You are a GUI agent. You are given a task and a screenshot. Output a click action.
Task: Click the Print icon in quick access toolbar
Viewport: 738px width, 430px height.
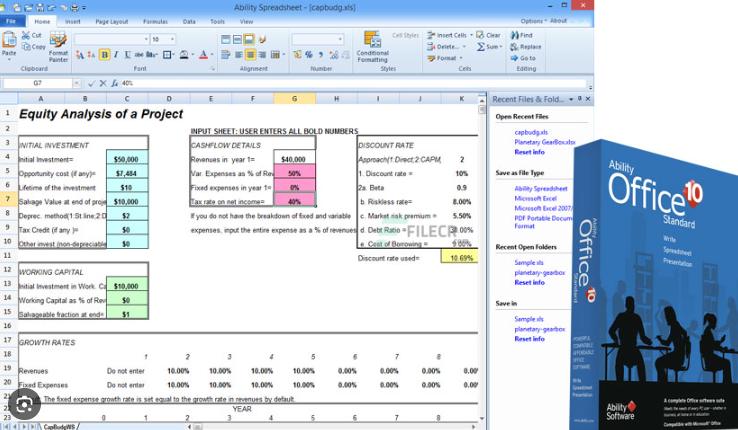(x=75, y=8)
